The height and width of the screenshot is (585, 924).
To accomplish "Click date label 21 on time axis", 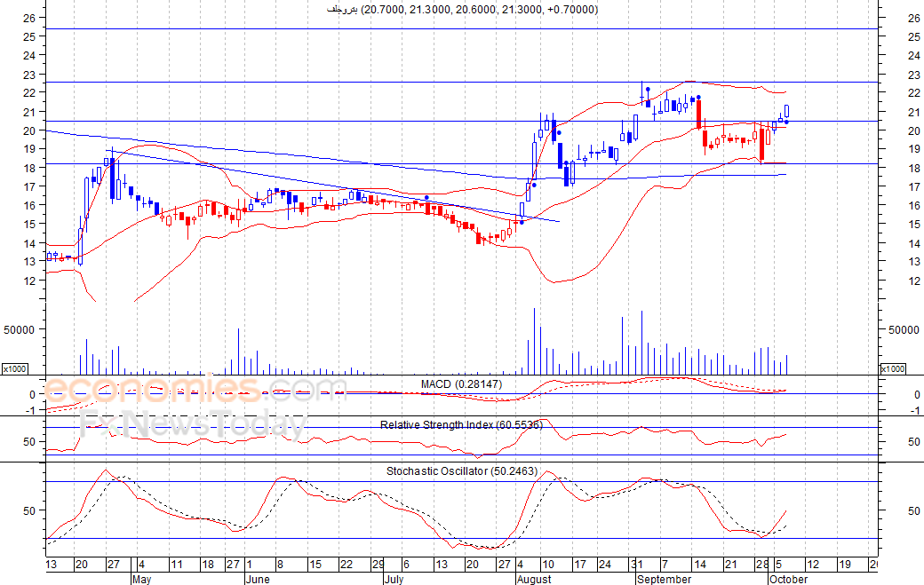I will 730,565.
